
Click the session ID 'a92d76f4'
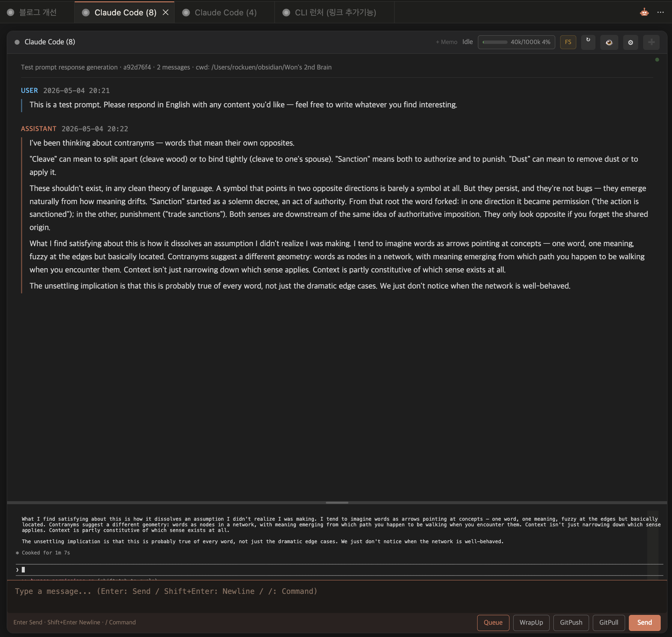tap(137, 67)
